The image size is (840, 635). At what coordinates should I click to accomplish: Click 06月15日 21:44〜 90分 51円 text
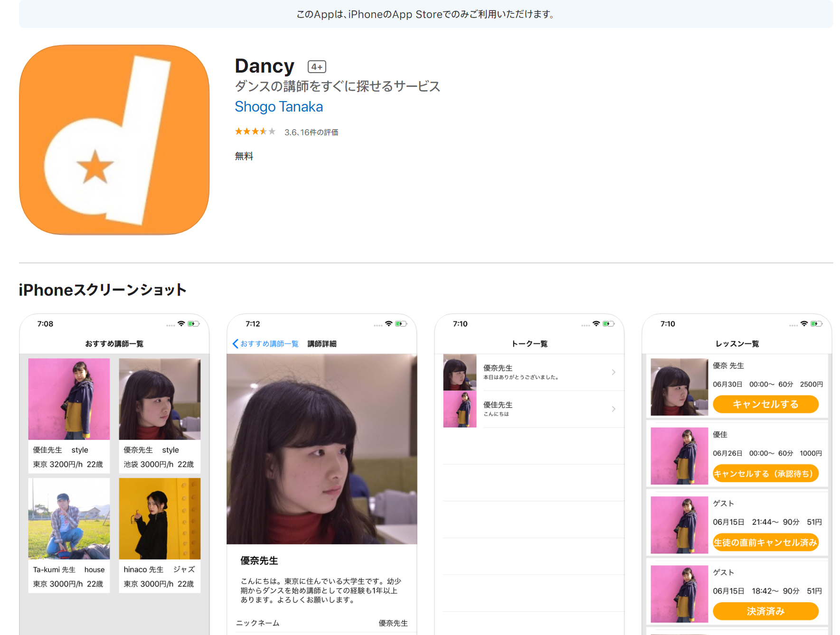(767, 522)
